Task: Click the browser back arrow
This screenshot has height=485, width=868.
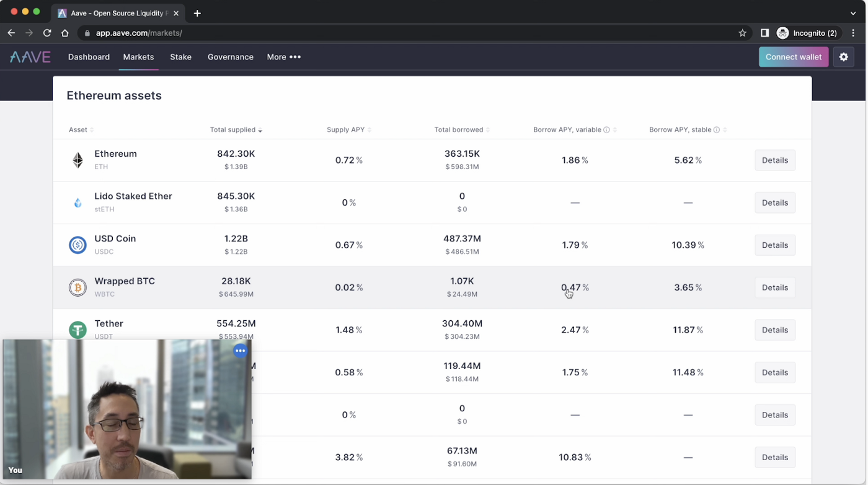Action: (11, 33)
